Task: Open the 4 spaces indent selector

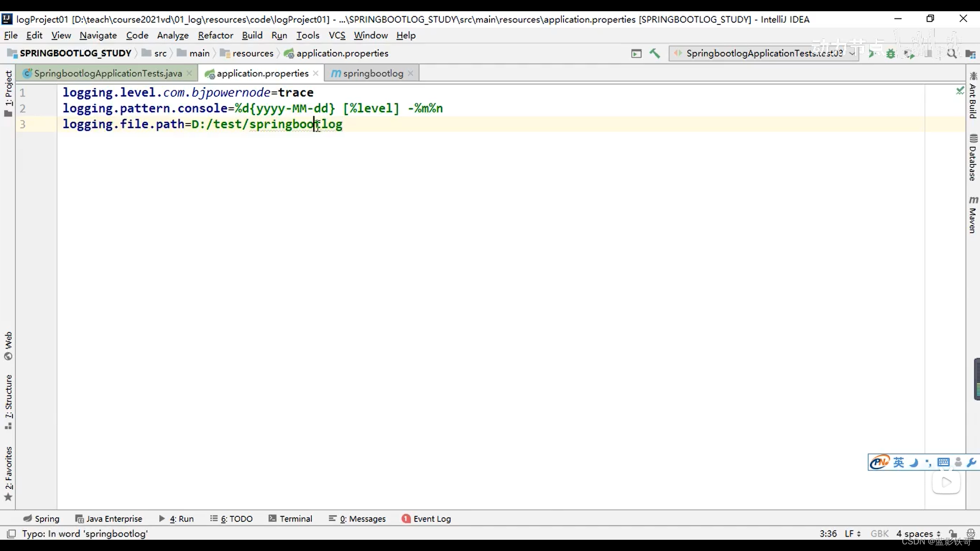Action: tap(918, 534)
